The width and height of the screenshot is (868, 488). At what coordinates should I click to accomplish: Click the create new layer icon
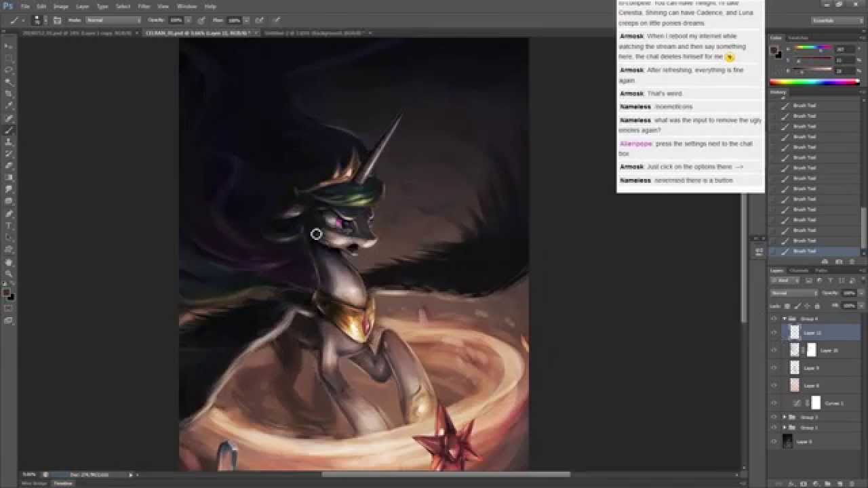coord(842,484)
